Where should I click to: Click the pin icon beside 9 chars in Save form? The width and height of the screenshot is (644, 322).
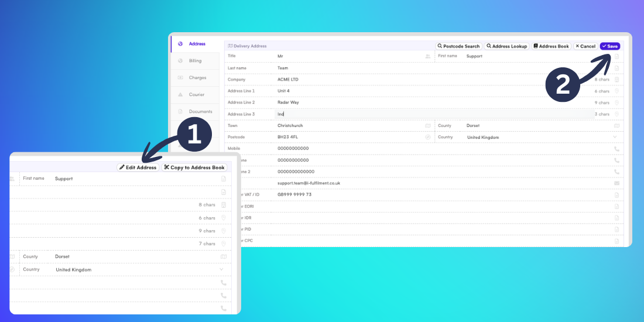click(x=616, y=102)
